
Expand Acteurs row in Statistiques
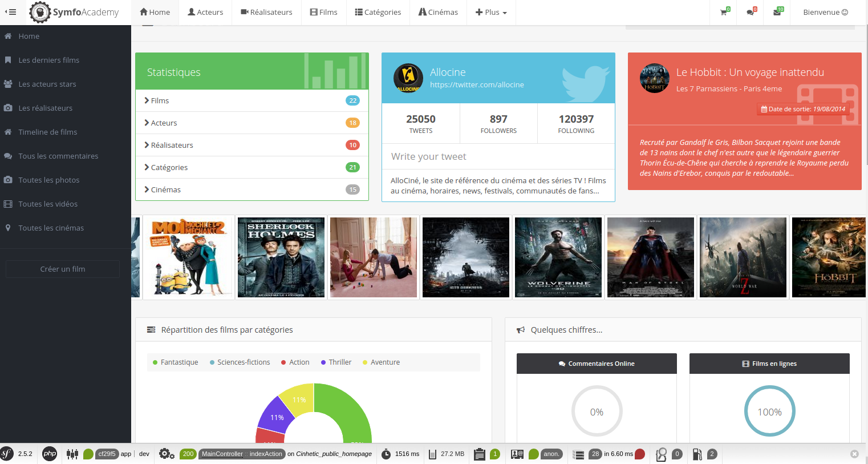pos(252,123)
